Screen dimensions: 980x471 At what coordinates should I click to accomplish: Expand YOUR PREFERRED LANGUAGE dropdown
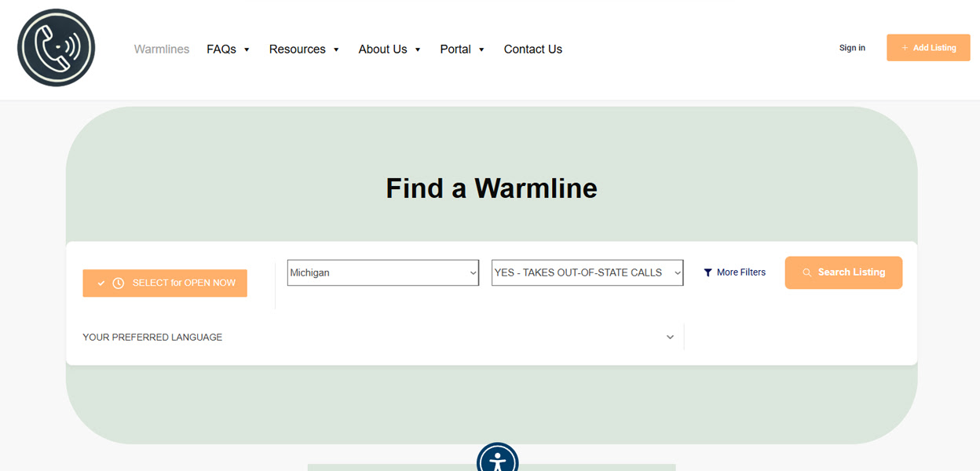(375, 337)
